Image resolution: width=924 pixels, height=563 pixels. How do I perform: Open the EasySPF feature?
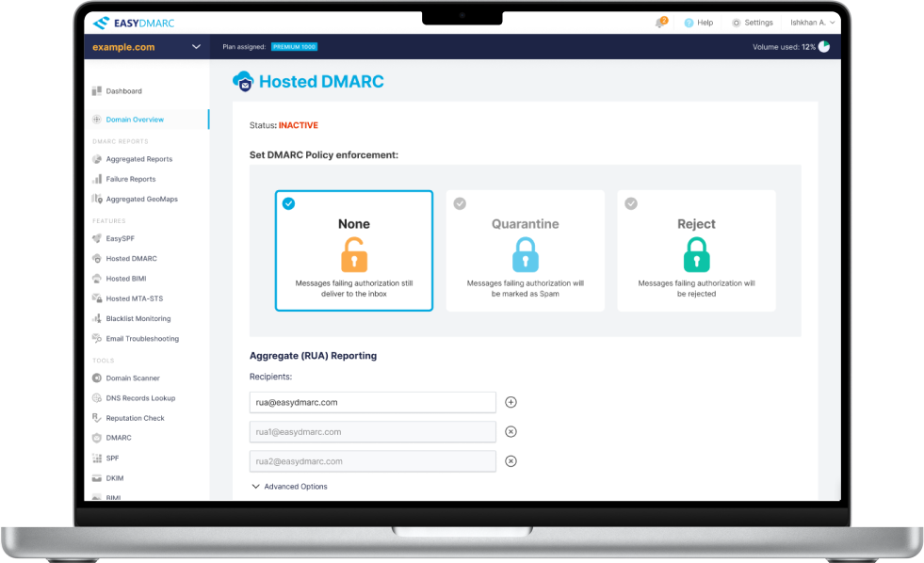click(x=121, y=238)
